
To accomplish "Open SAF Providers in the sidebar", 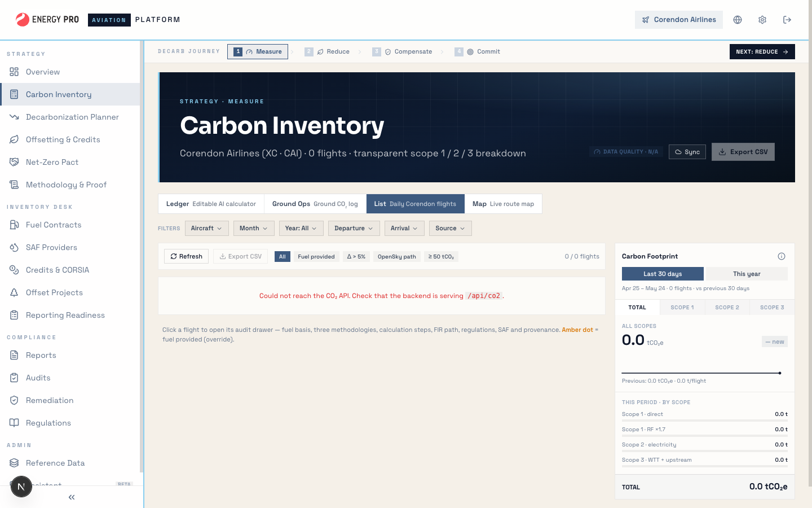I will click(x=70, y=247).
